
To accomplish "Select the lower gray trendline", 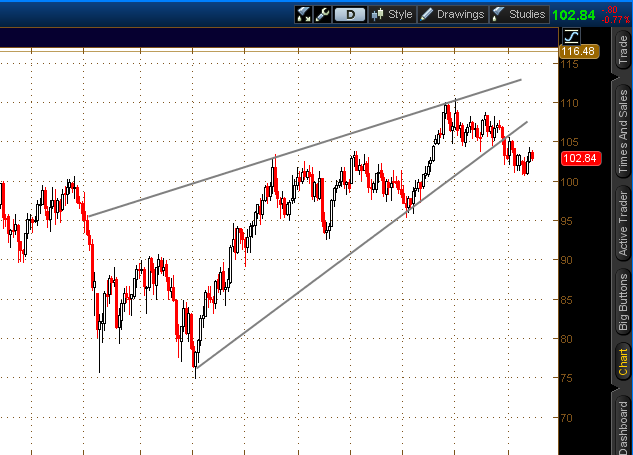I will tap(361, 245).
